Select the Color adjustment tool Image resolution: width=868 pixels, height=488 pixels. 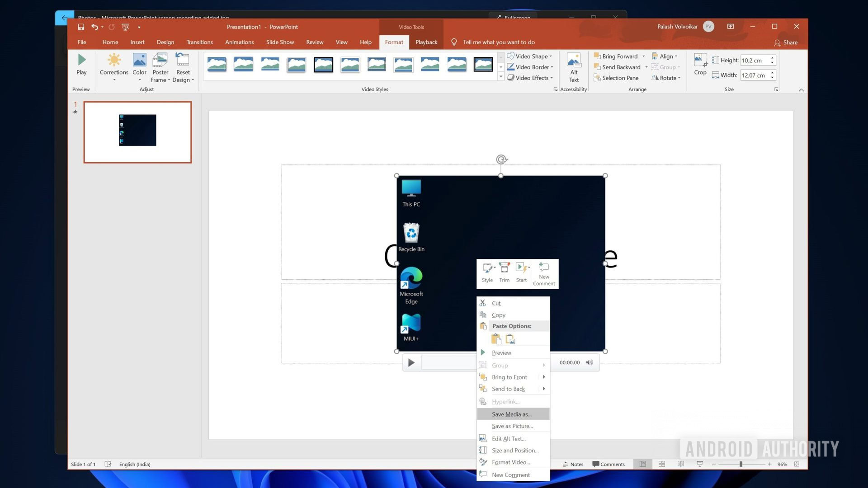tap(139, 67)
